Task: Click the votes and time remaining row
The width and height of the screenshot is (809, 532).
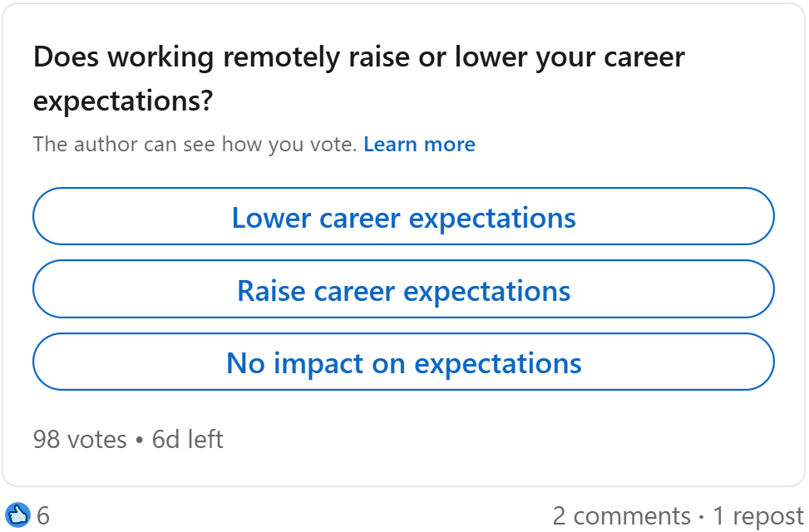Action: (x=128, y=439)
